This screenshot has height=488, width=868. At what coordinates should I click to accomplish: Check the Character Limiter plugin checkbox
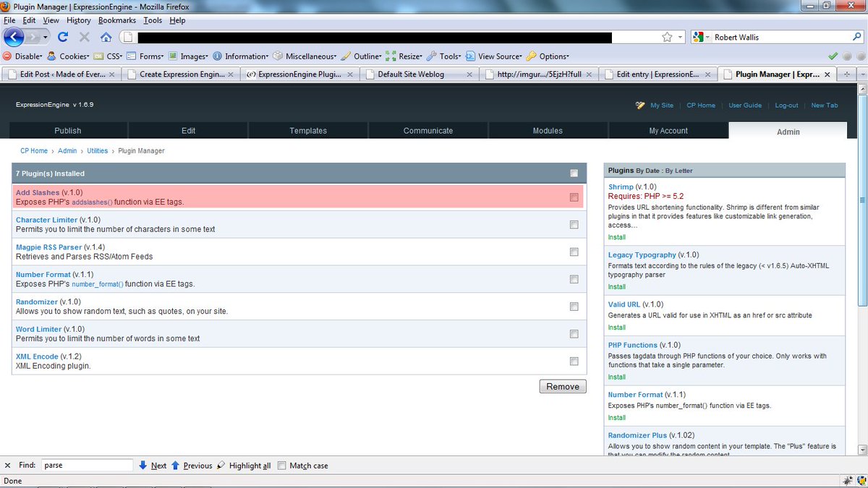coord(574,225)
